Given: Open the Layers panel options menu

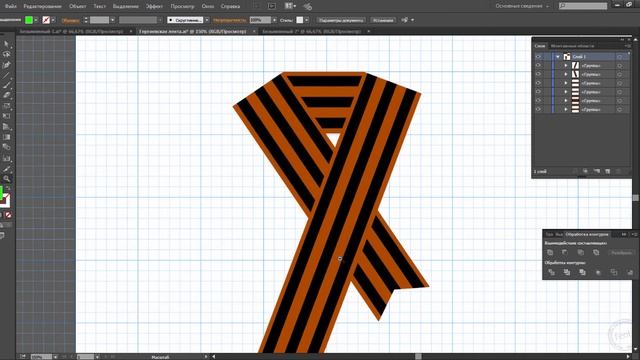Looking at the screenshot, I should [629, 46].
